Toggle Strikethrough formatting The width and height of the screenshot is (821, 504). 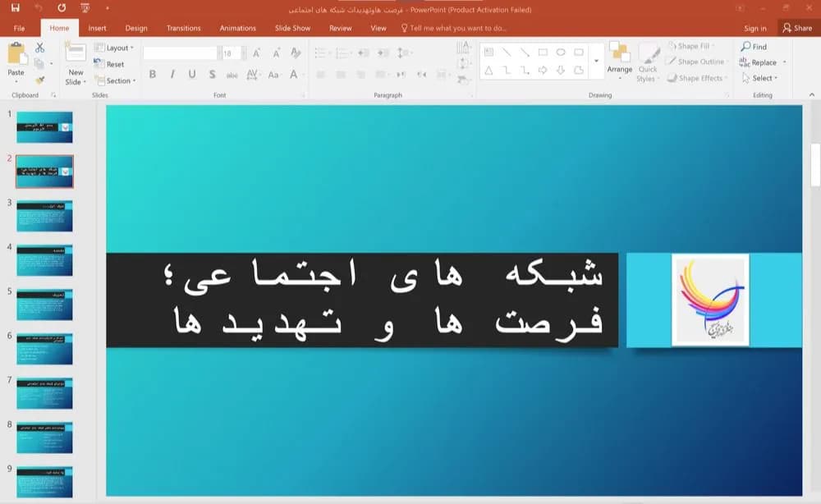point(232,75)
